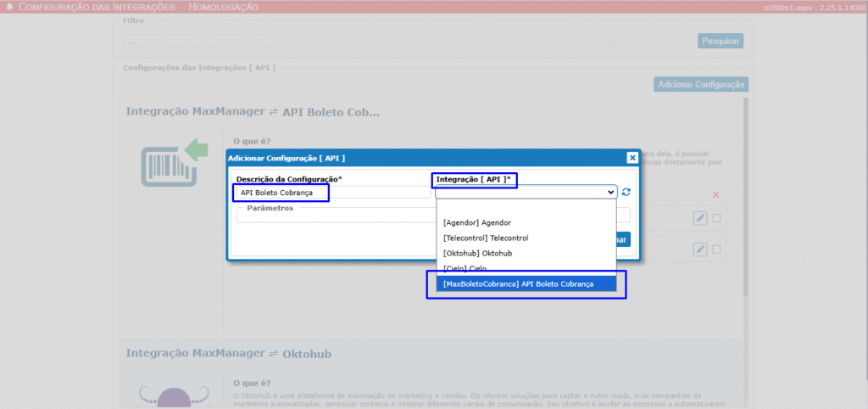Click the 'Parâmetros' group label
Viewport: 868px width, 409px height.
(270, 208)
